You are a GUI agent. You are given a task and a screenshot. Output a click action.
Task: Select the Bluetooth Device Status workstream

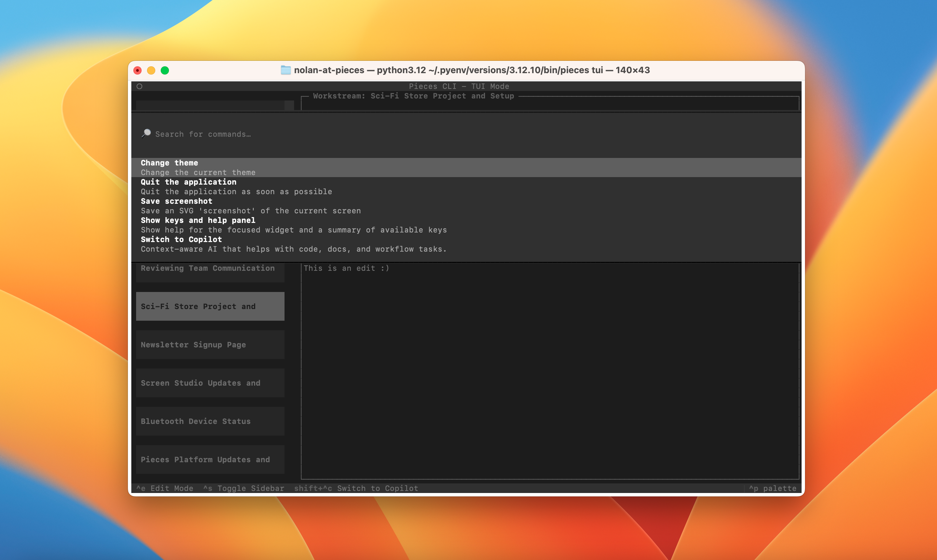(x=210, y=421)
